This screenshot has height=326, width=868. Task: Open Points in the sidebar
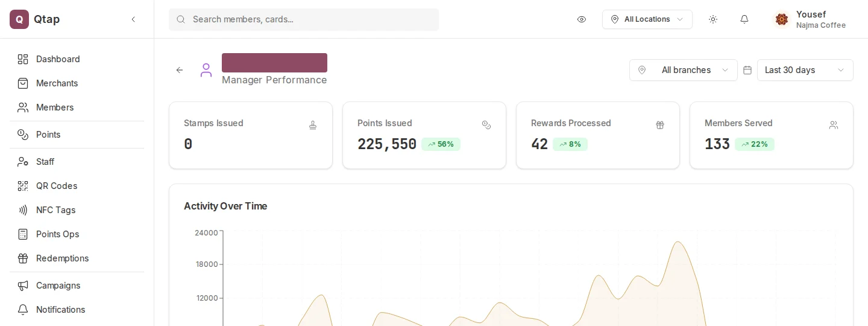(x=77, y=135)
